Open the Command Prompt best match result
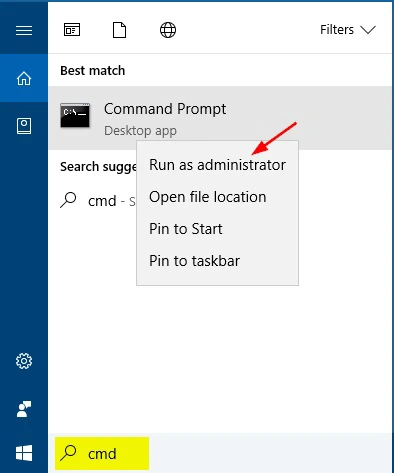Viewport: 394px width, 473px height. (x=220, y=118)
